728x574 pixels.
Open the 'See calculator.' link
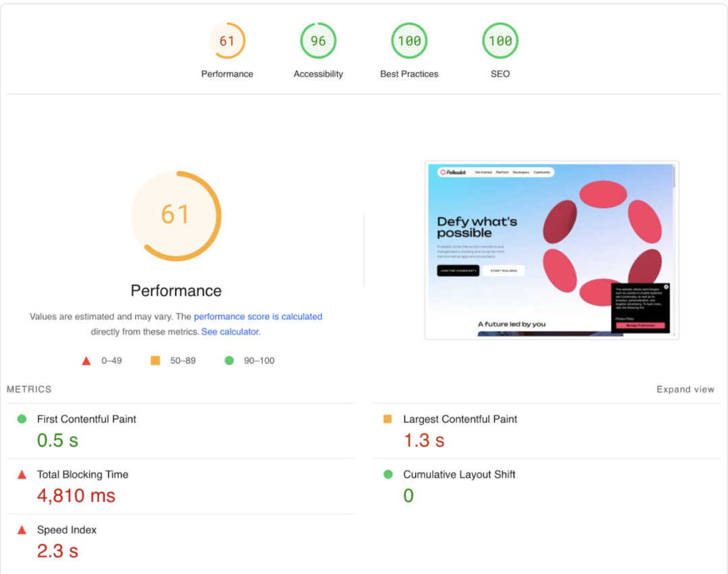point(231,332)
